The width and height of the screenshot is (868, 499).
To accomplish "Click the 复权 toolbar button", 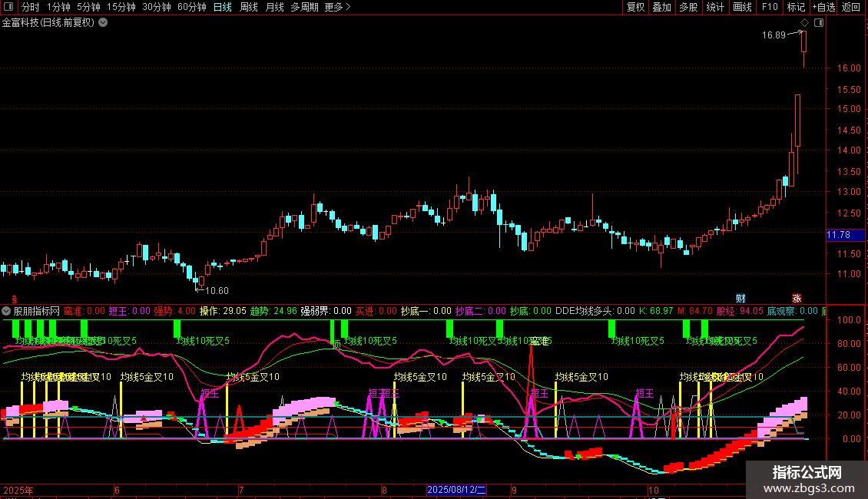I will point(635,7).
